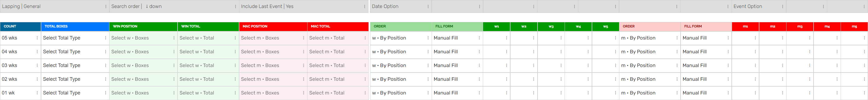Viewport: 868px width, 100px height.
Task: Open Select w • Boxes dropdown, 04 wks row
Action: [143, 52]
